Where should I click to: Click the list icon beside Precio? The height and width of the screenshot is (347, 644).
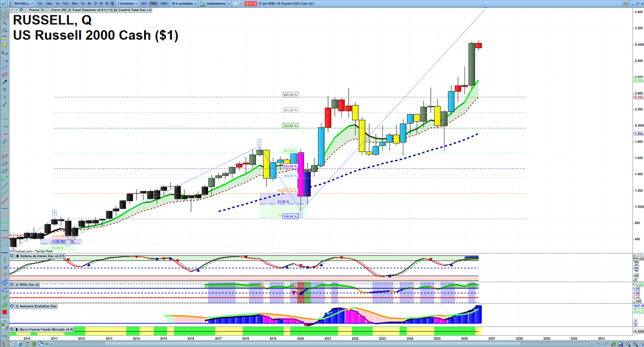(x=43, y=10)
